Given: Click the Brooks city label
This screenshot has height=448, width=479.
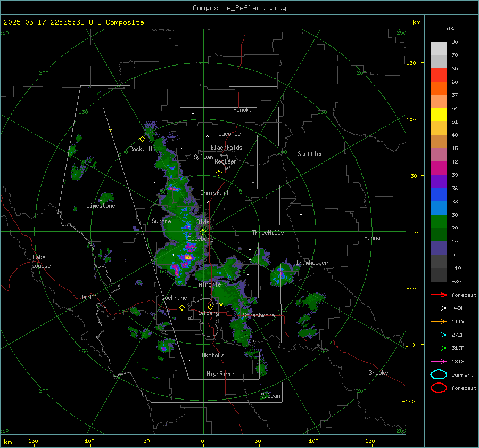Looking at the screenshot, I should tap(378, 373).
